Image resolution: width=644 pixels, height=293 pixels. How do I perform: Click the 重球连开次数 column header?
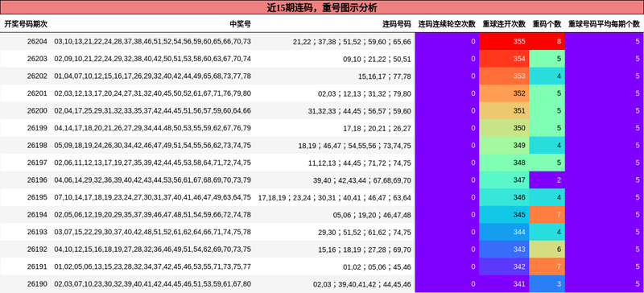coord(504,24)
